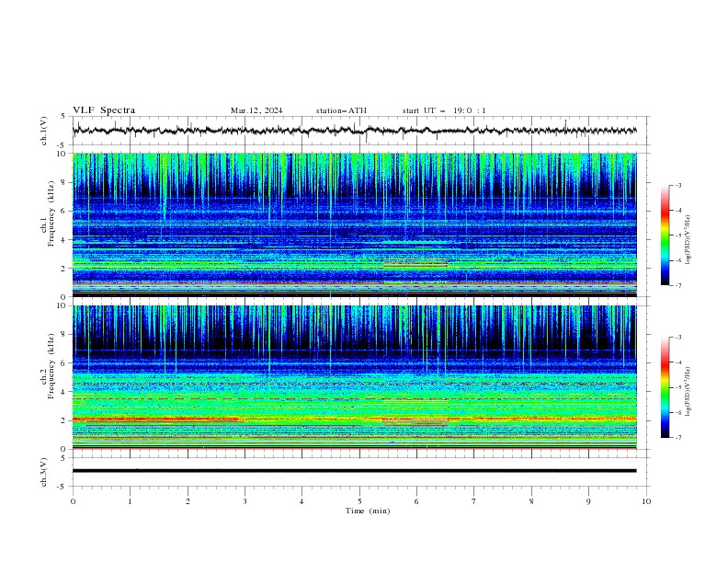
Task: Click the red 2 kHz band in ch.2 spectrogram
Action: [155, 419]
